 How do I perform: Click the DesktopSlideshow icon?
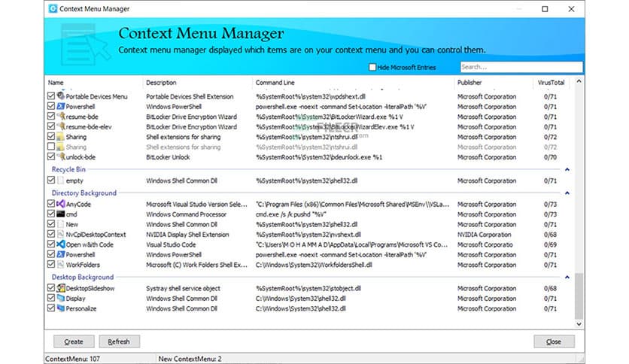pos(61,288)
